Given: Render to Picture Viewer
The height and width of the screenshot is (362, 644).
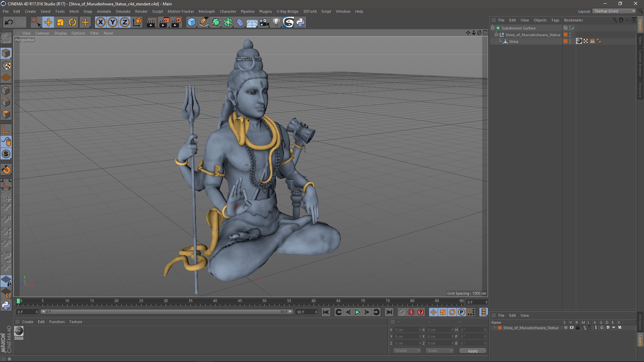Looking at the screenshot, I should tap(164, 22).
